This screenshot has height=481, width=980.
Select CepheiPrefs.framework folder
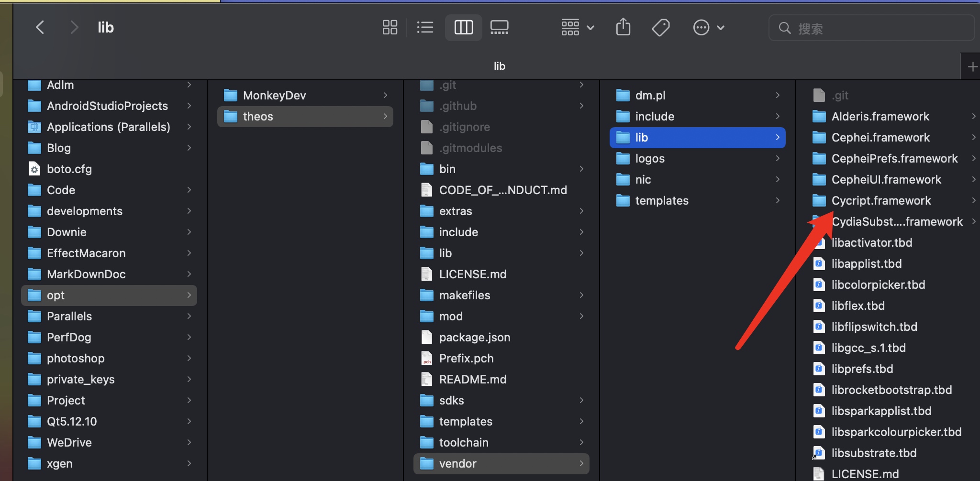point(893,158)
